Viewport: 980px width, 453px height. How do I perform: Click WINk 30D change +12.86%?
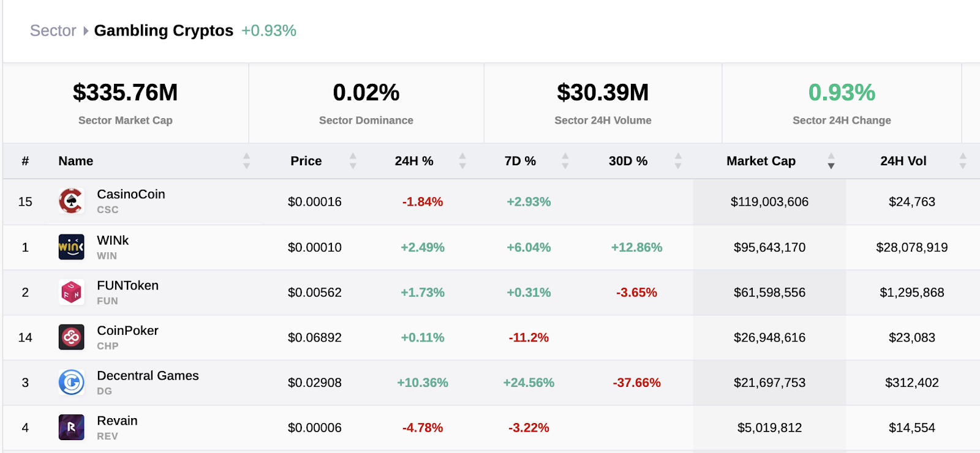(x=636, y=247)
